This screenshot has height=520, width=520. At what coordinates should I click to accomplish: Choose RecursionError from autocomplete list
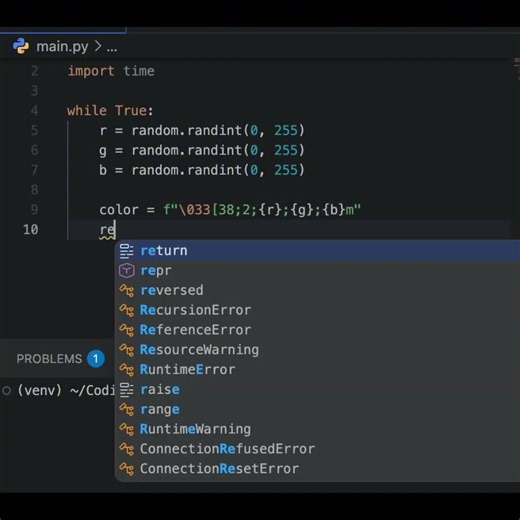(x=317, y=310)
